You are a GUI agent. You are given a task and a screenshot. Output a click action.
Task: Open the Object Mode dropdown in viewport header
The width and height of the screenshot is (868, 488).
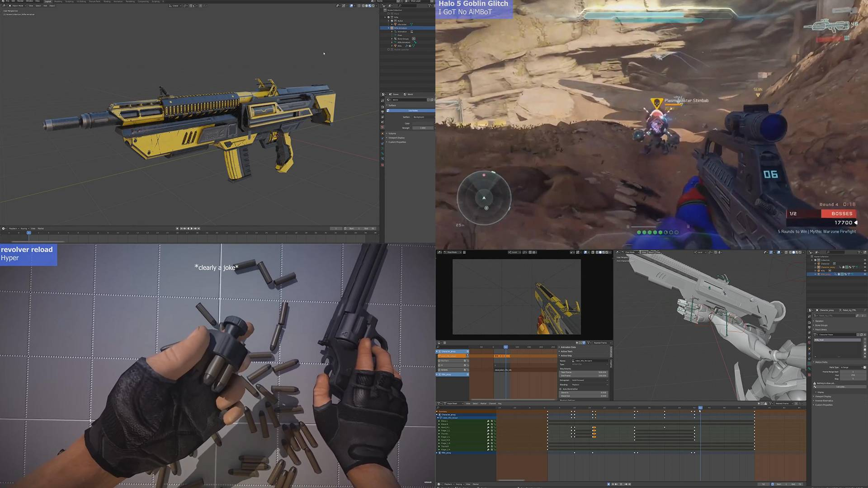pos(18,5)
